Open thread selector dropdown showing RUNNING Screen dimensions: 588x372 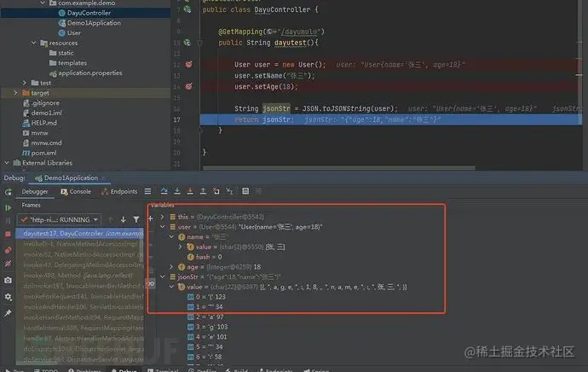click(60, 219)
